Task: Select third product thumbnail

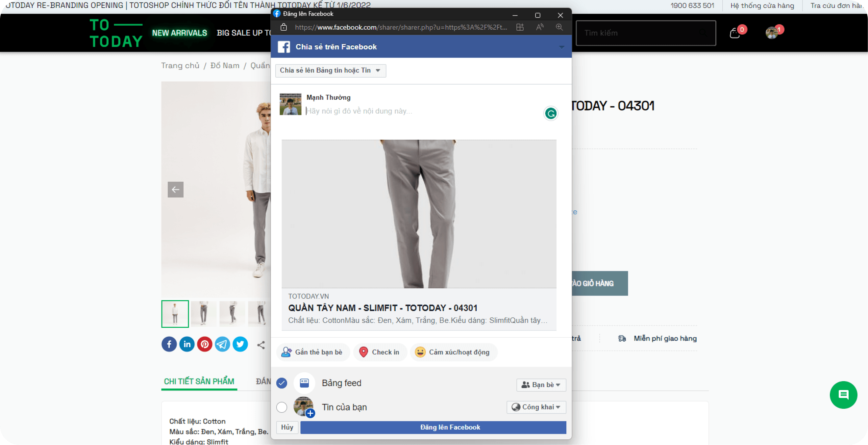Action: click(x=233, y=314)
